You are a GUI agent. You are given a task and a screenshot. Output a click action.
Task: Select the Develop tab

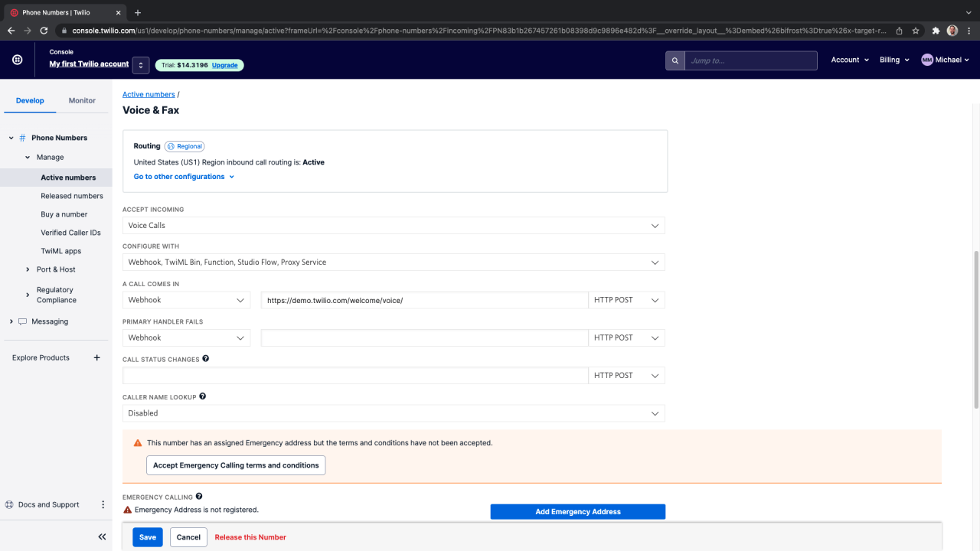click(x=30, y=100)
